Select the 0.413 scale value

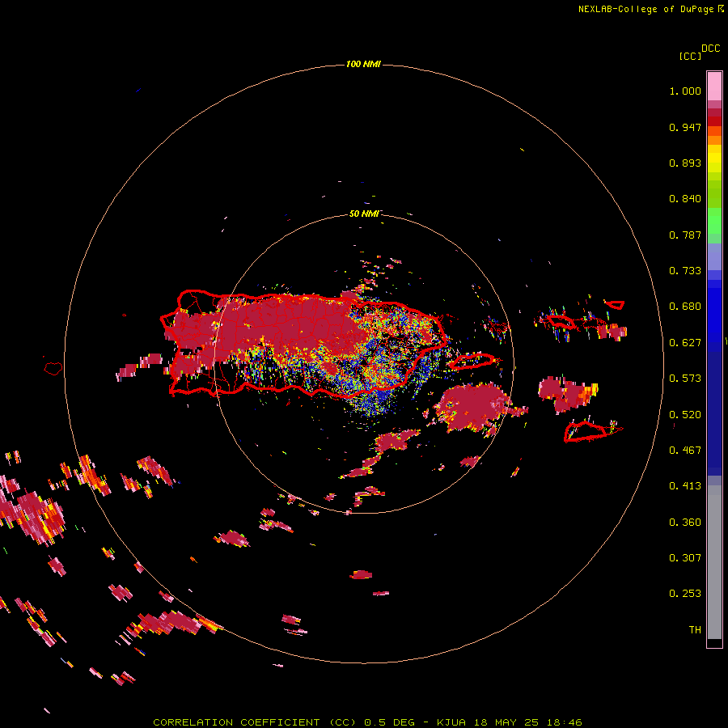685,486
